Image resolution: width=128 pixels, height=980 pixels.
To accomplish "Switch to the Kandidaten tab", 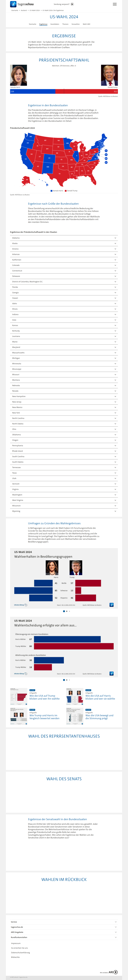I will (55, 24).
